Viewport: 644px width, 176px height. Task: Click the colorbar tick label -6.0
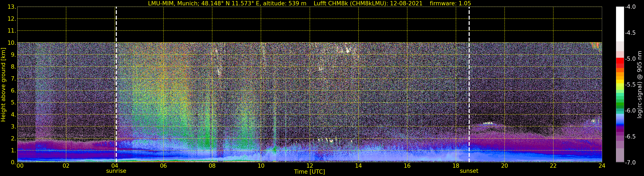pyautogui.click(x=630, y=111)
